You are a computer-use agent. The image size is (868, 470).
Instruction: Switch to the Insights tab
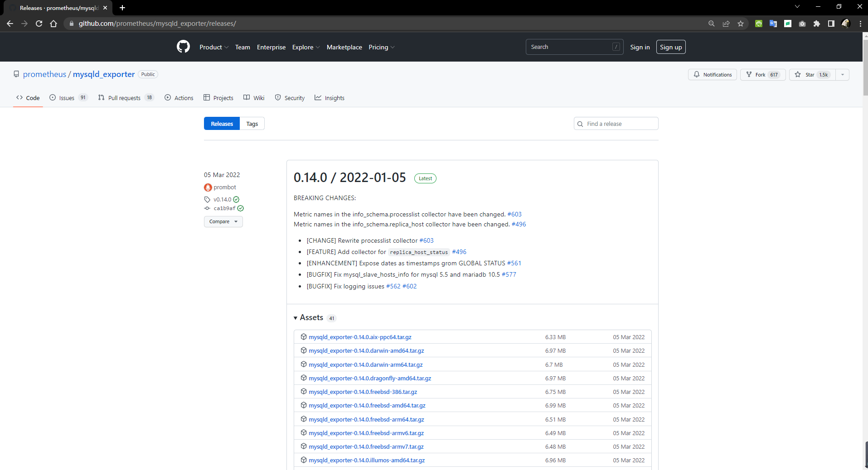(x=330, y=98)
